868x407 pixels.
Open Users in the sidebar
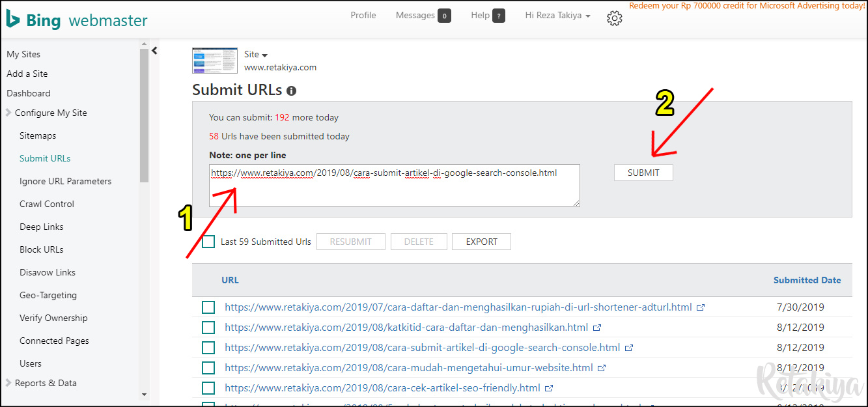31,363
